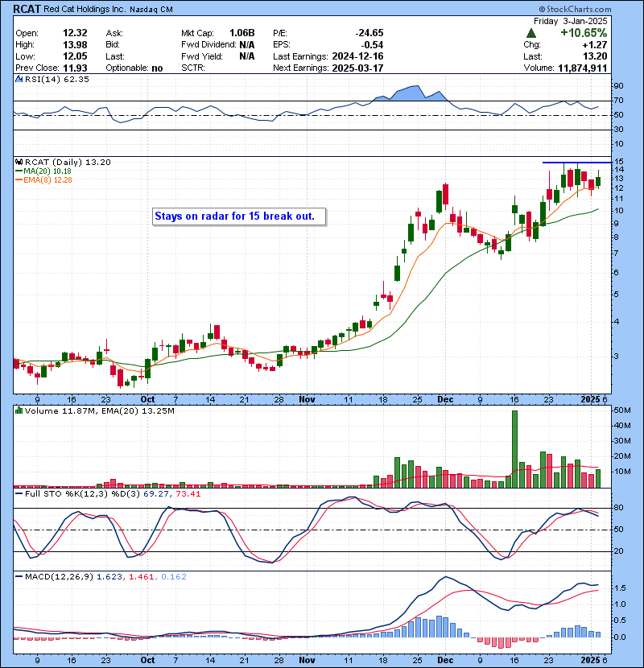Click the RCAT (Daily) 13.20 chart label
Screen dimensions: 644x668
(x=68, y=162)
